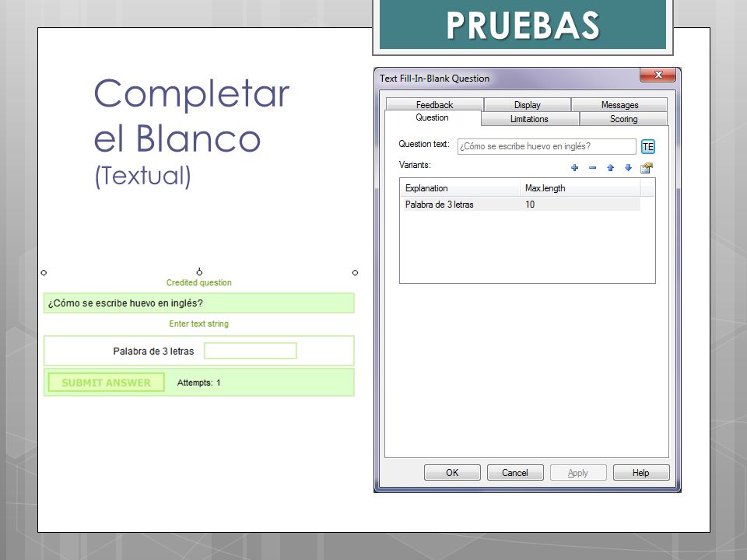Click the top-left selection handle of quiz object
The width and height of the screenshot is (747, 560).
(x=44, y=272)
